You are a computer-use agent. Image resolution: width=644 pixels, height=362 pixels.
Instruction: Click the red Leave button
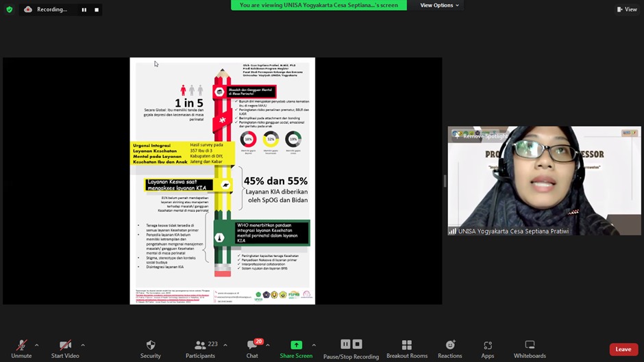point(623,349)
